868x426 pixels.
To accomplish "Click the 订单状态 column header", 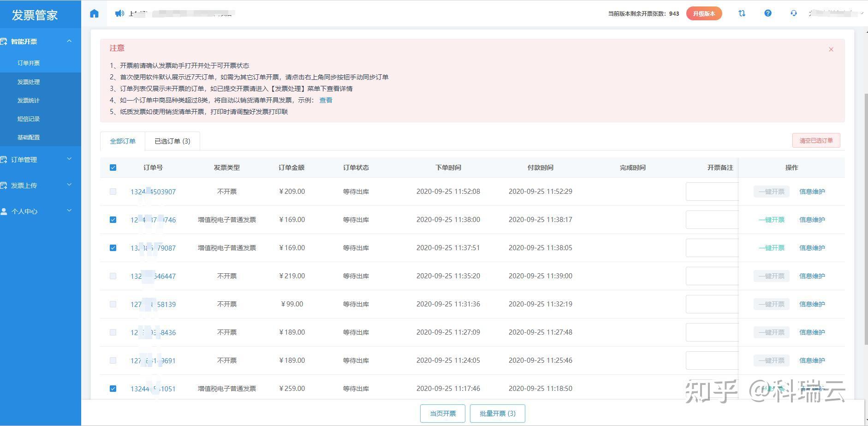I will pyautogui.click(x=356, y=168).
